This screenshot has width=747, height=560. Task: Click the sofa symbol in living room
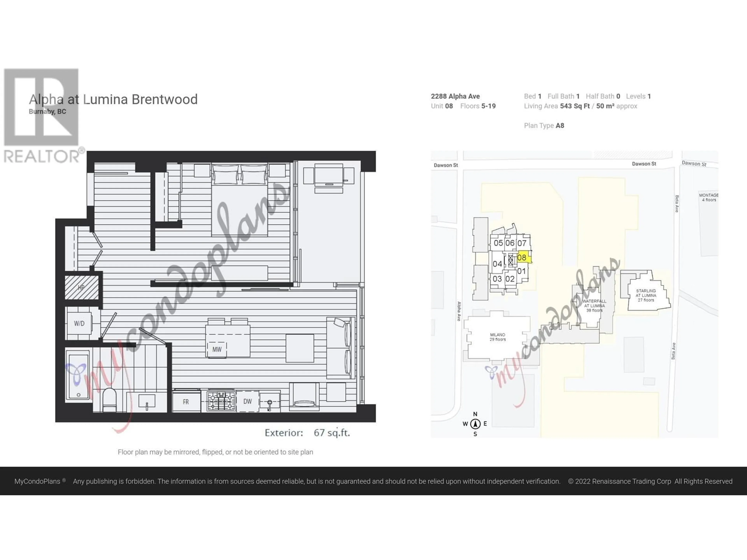pos(340,348)
